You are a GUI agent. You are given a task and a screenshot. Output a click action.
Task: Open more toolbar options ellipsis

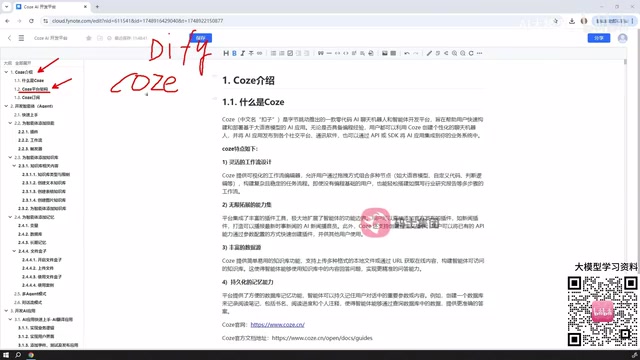point(480,53)
